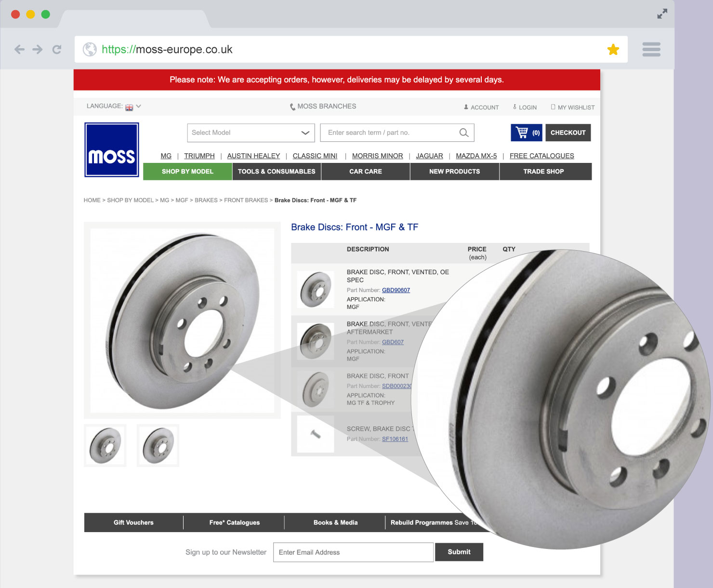The image size is (713, 588).
Task: Click part number SDB000230 link
Action: click(x=397, y=386)
